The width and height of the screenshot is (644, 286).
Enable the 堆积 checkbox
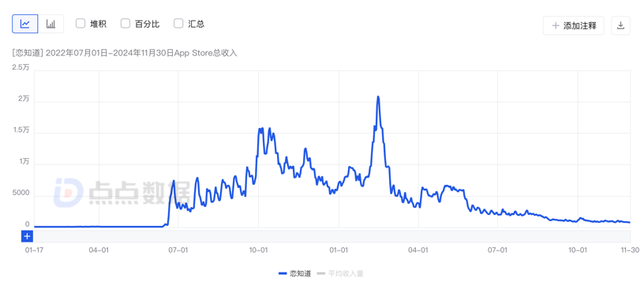(80, 24)
